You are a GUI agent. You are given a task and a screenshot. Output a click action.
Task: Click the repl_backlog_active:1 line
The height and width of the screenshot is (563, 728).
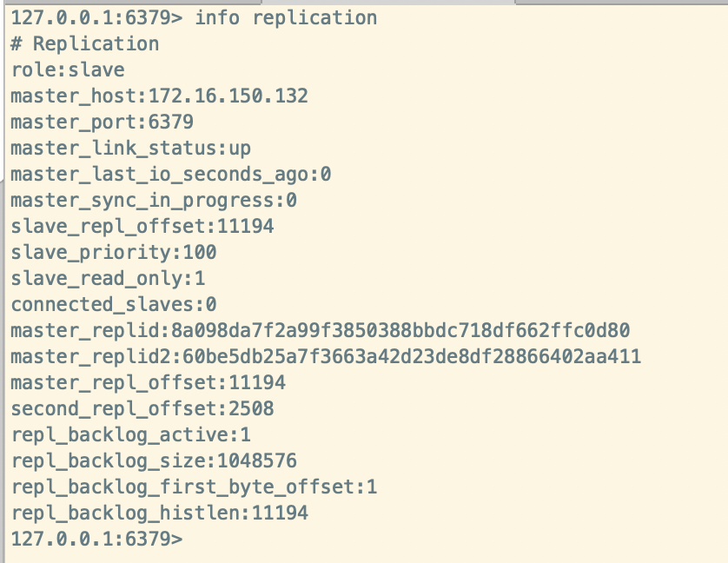click(x=131, y=434)
